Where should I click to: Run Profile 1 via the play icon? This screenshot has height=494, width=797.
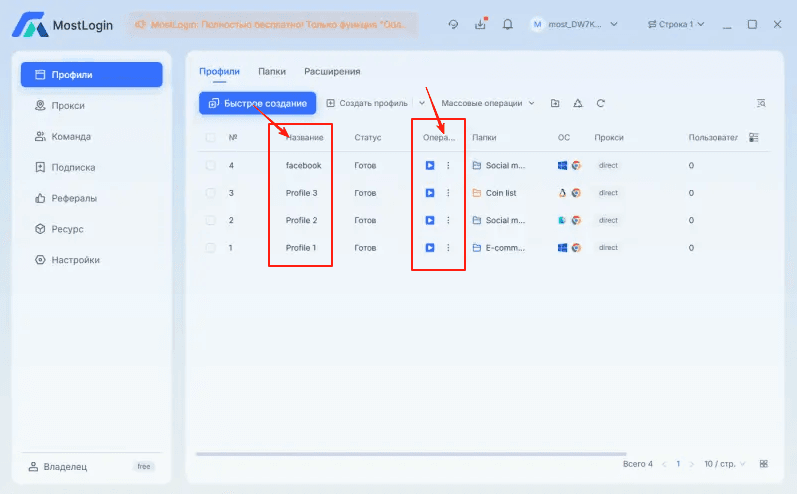[x=430, y=248]
